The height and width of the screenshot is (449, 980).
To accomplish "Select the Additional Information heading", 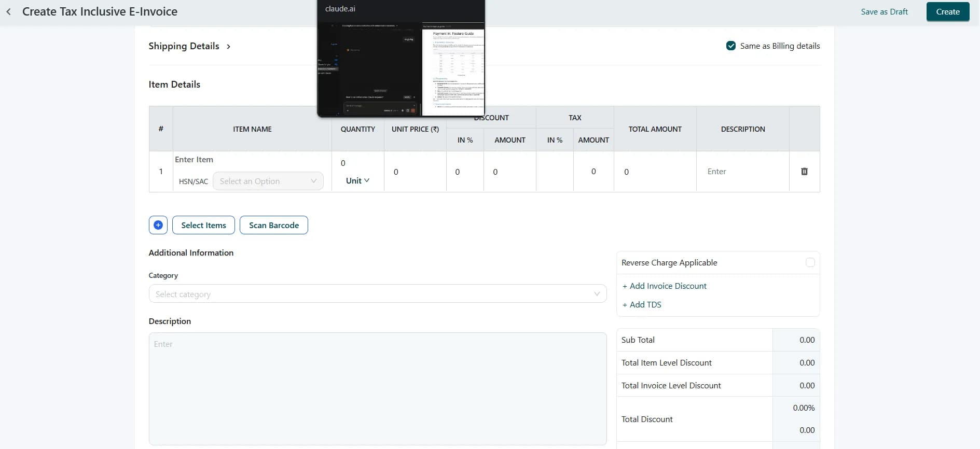I will point(191,252).
